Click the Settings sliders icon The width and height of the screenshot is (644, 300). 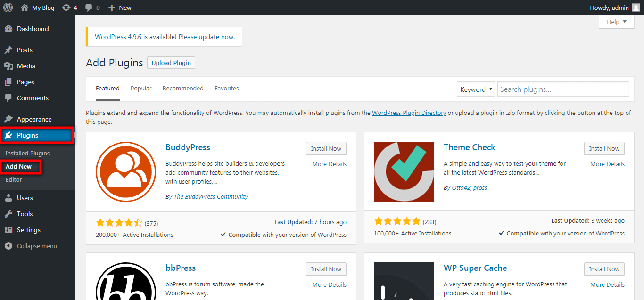tap(8, 230)
